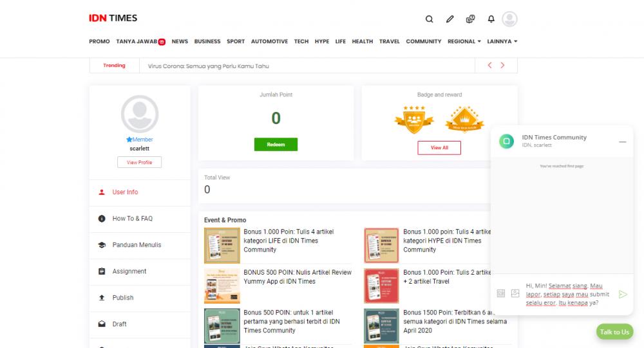Click the Yummy App promo thumbnail
The image size is (644, 348).
click(222, 286)
